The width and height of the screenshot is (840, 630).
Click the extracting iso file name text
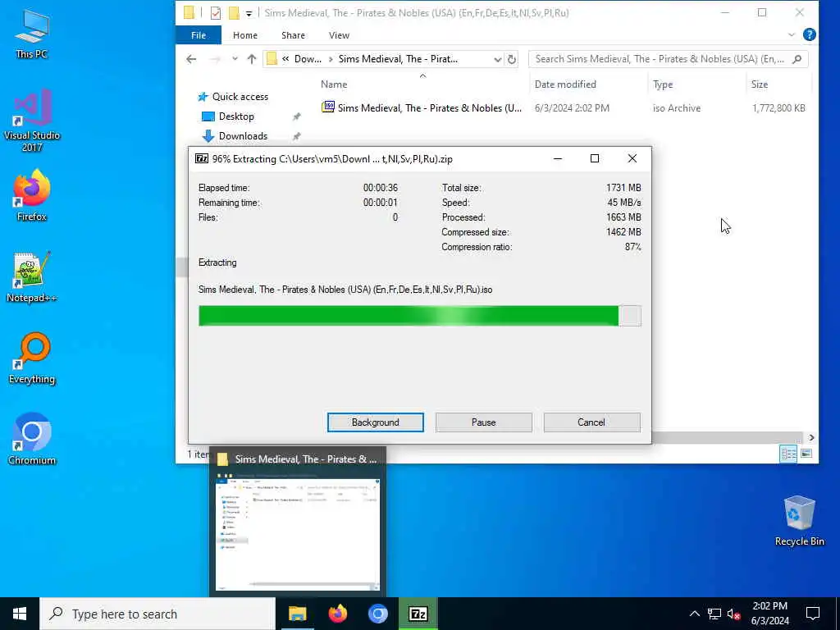coord(345,290)
